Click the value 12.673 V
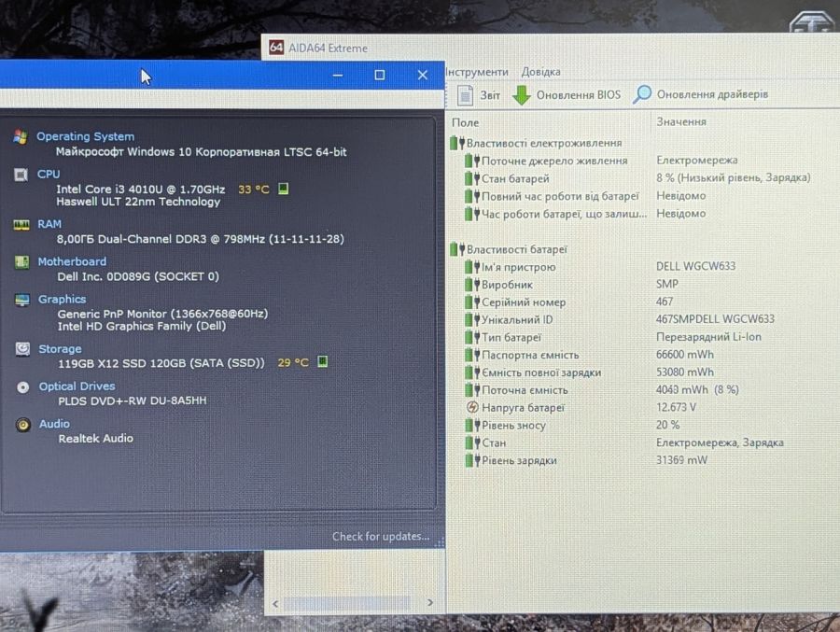 [676, 407]
